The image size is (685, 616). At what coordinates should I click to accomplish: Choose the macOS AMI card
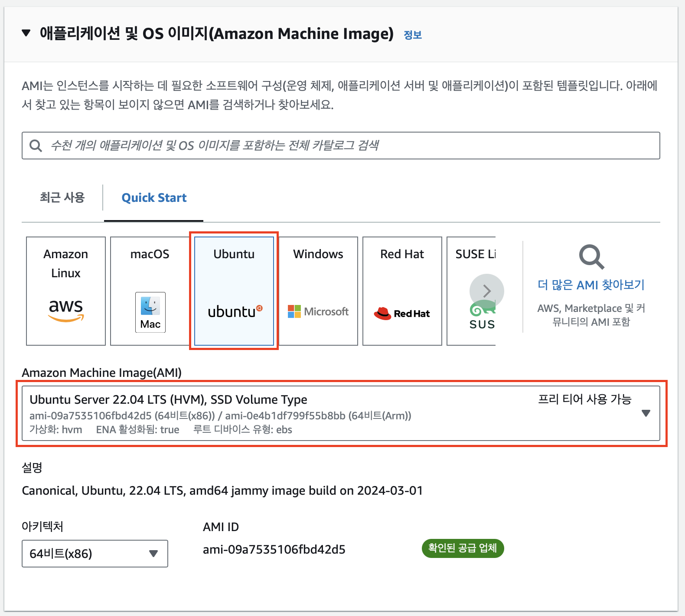[150, 291]
